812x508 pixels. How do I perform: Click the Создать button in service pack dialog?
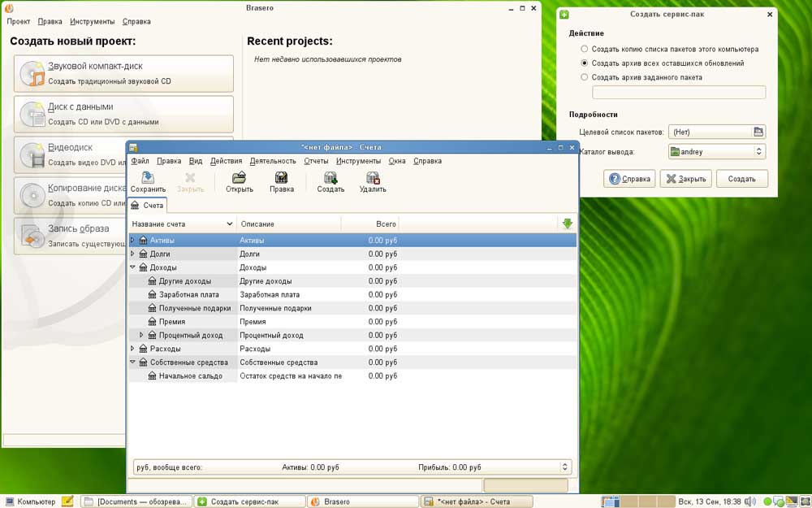pos(741,179)
